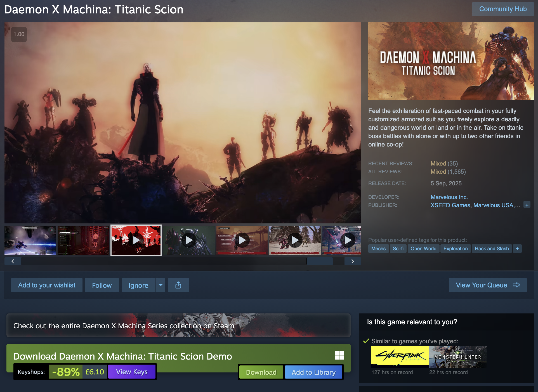
Task: Expand the Ignore dropdown arrow
Action: click(161, 285)
